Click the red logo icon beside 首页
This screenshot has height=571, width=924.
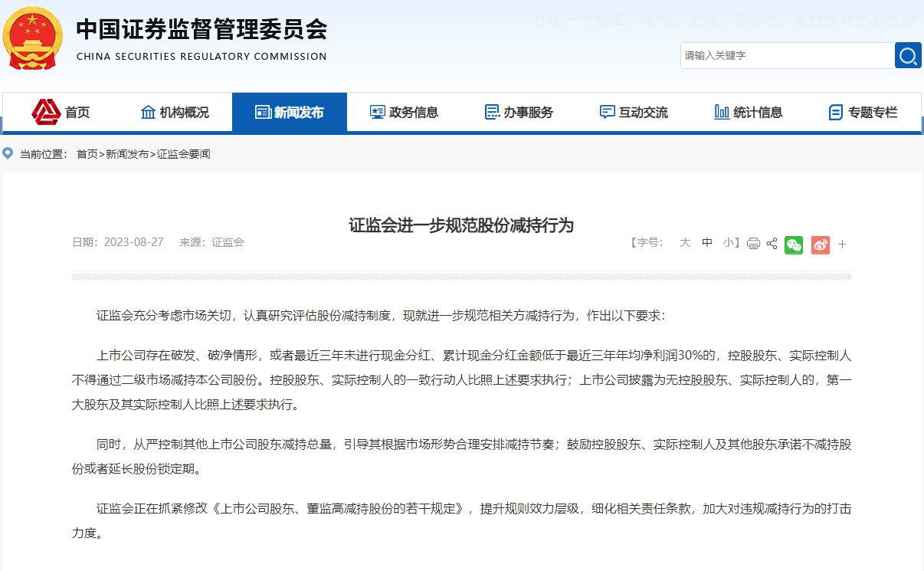[x=46, y=112]
